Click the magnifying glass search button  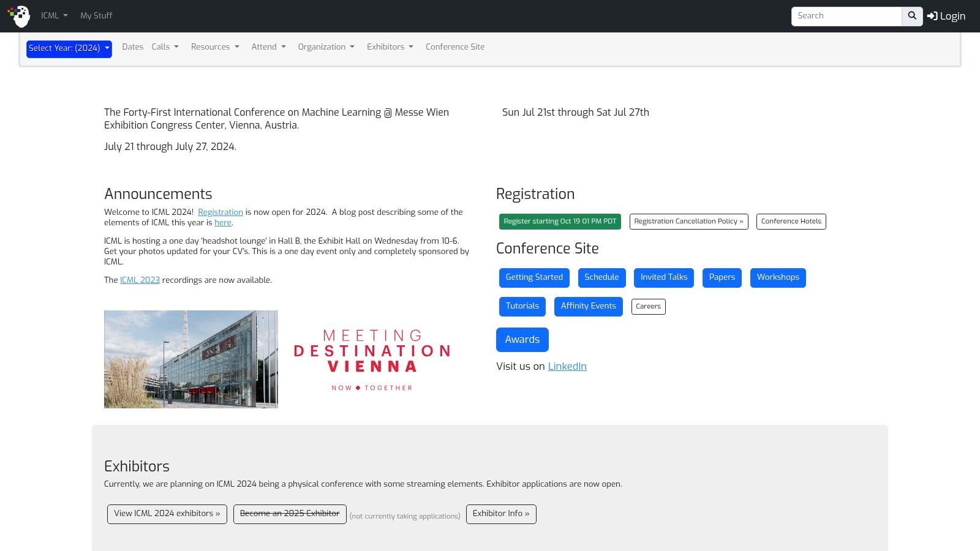pos(912,17)
